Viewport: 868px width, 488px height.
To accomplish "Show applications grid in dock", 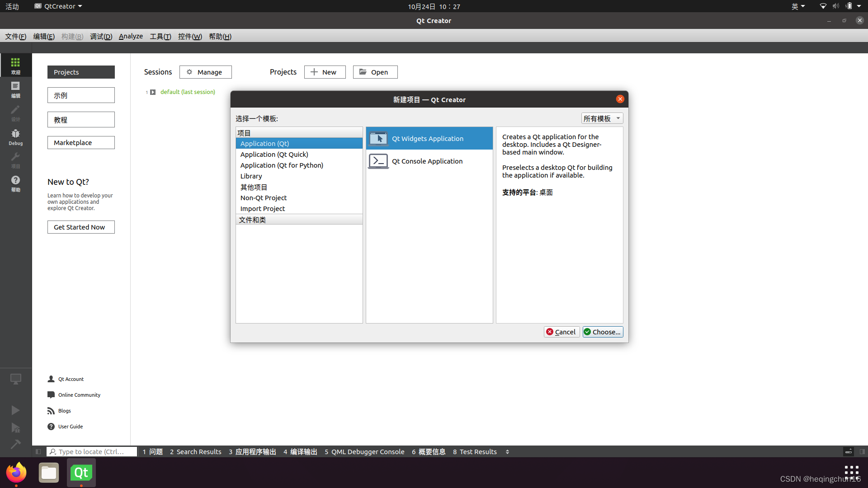I will [851, 472].
